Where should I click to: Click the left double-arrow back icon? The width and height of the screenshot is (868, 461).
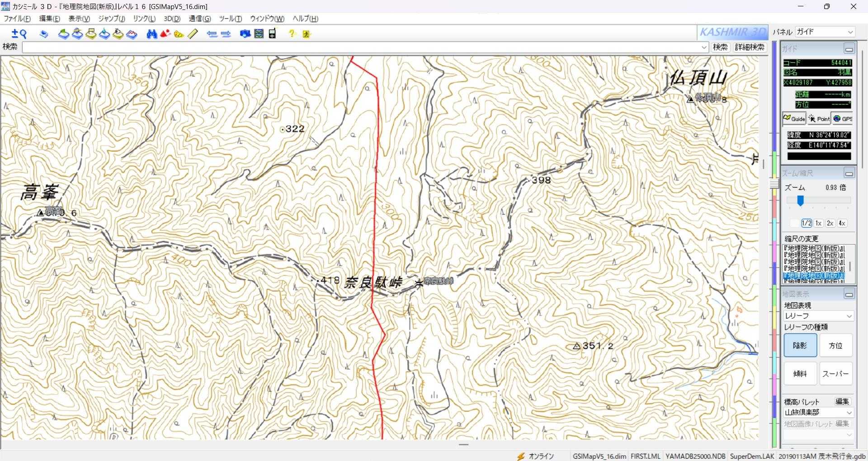(x=212, y=34)
